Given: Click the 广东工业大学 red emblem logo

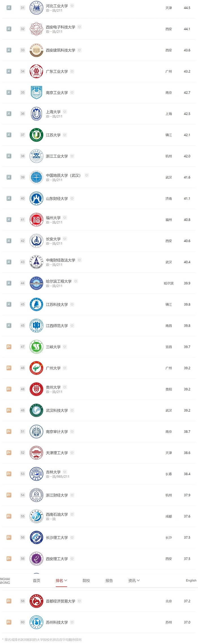Looking at the screenshot, I should coord(36,72).
